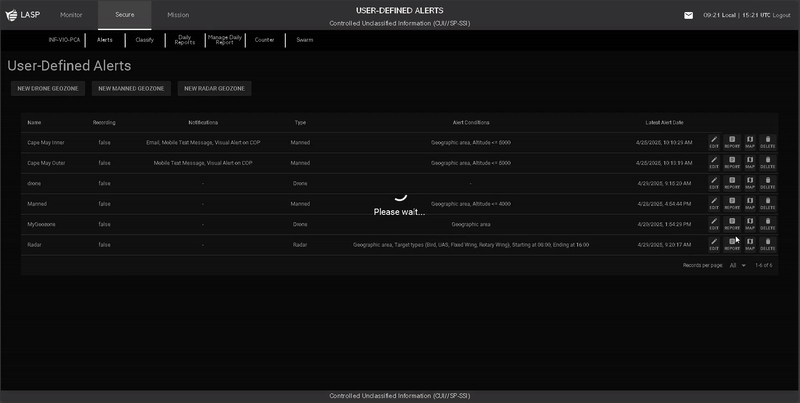Select the MyGeozone name cell
This screenshot has height=403, width=800.
[41, 224]
